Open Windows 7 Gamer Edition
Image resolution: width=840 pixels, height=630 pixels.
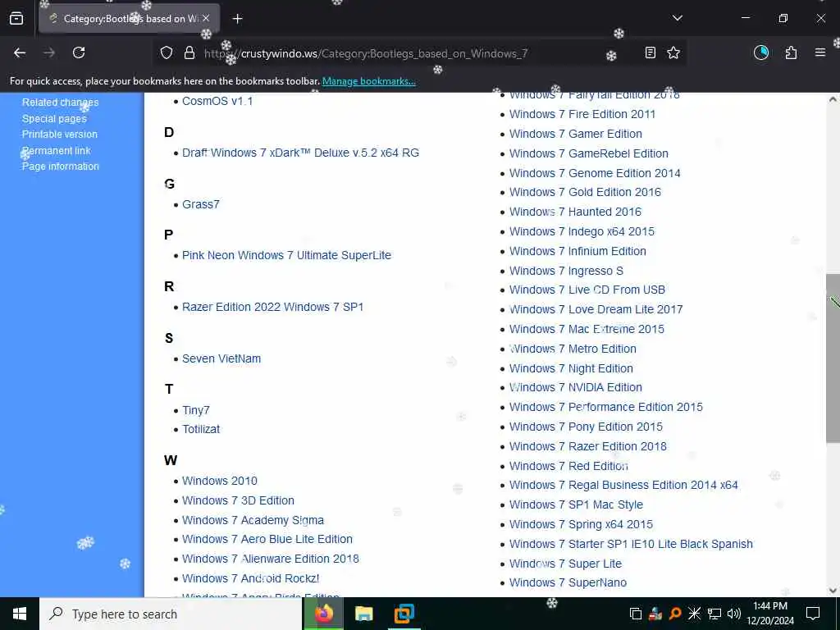pyautogui.click(x=575, y=134)
